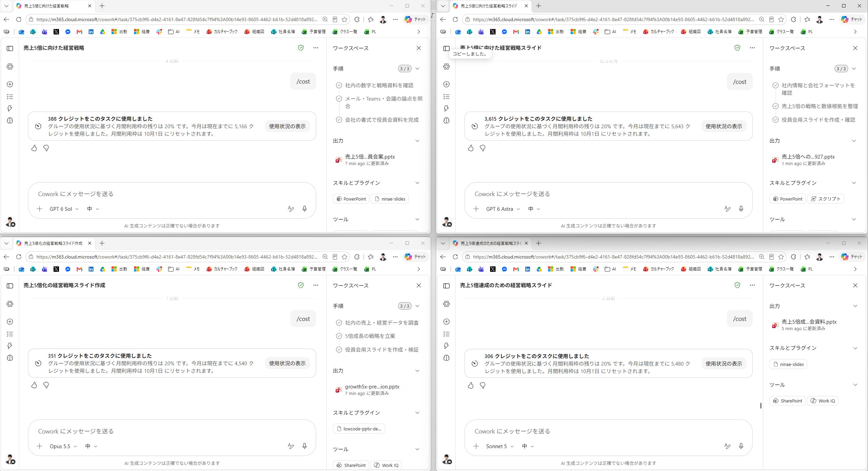Open the Sonnet 5 model dropdown
The width and height of the screenshot is (868, 471).
coord(500,446)
